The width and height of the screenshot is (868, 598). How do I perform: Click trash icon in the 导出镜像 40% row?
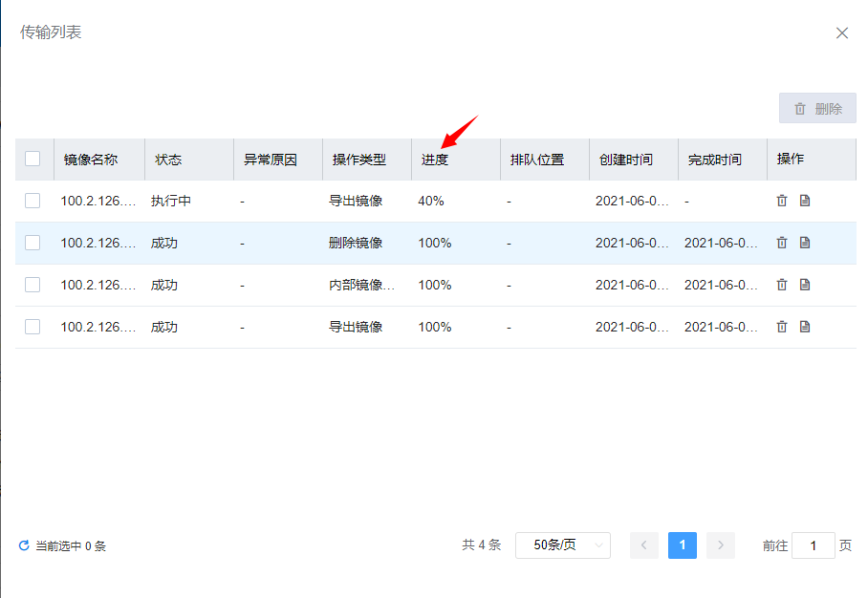[782, 201]
